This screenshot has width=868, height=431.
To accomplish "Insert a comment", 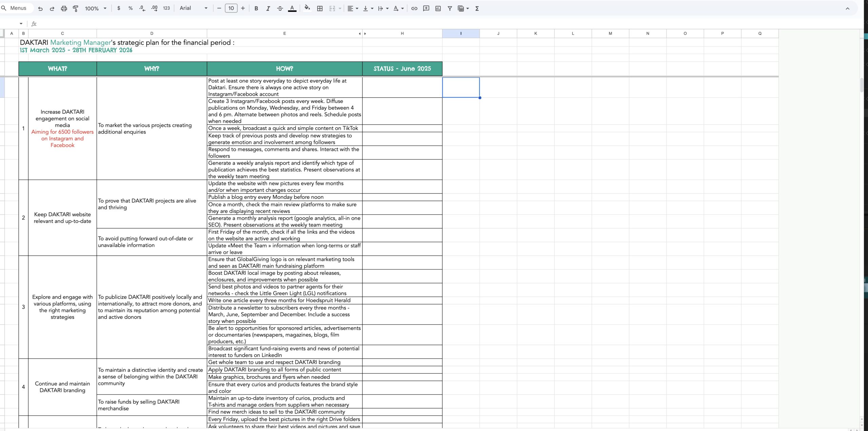I will (x=426, y=8).
